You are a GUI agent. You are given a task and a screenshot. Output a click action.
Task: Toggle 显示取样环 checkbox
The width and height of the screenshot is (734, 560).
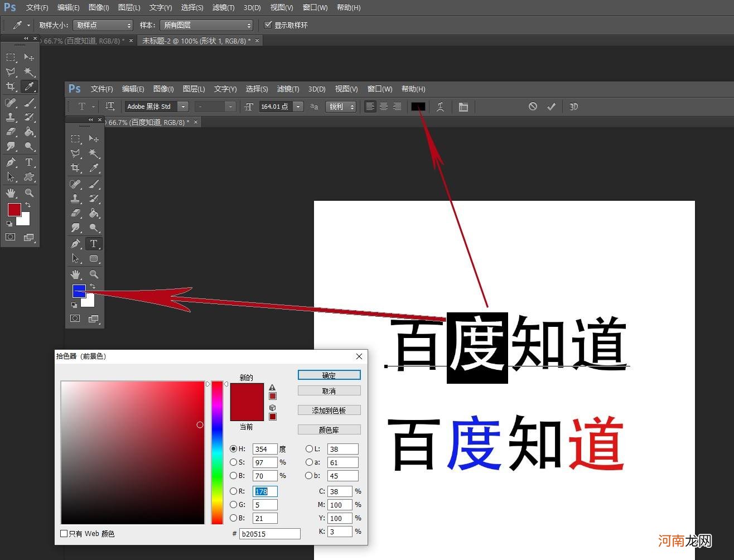click(x=268, y=25)
